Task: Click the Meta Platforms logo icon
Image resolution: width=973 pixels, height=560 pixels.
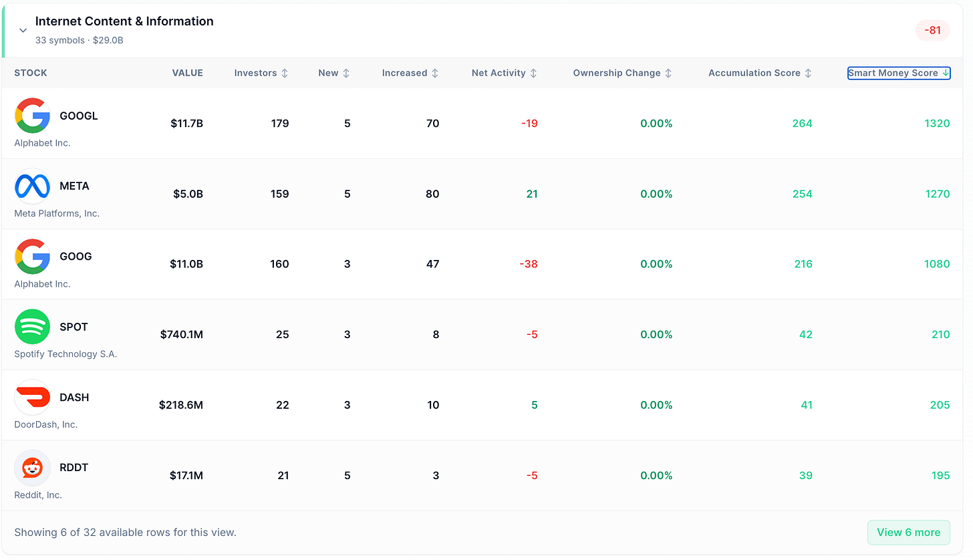Action: click(x=32, y=186)
